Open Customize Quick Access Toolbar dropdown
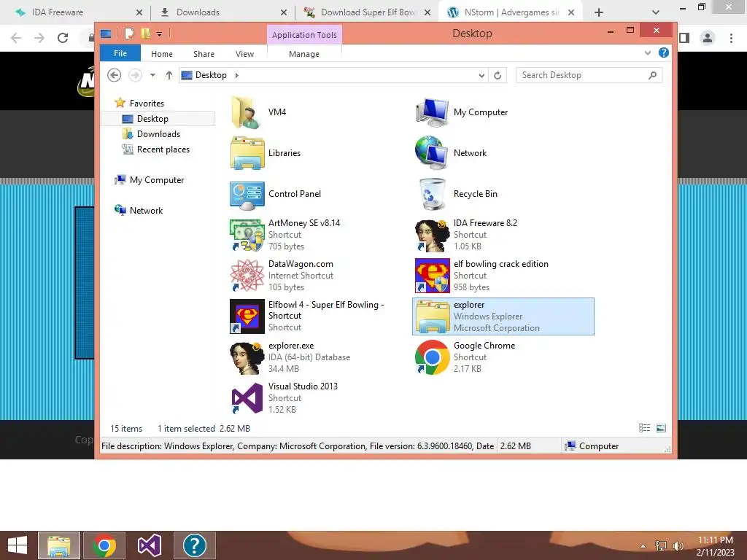747x560 pixels. click(x=160, y=34)
